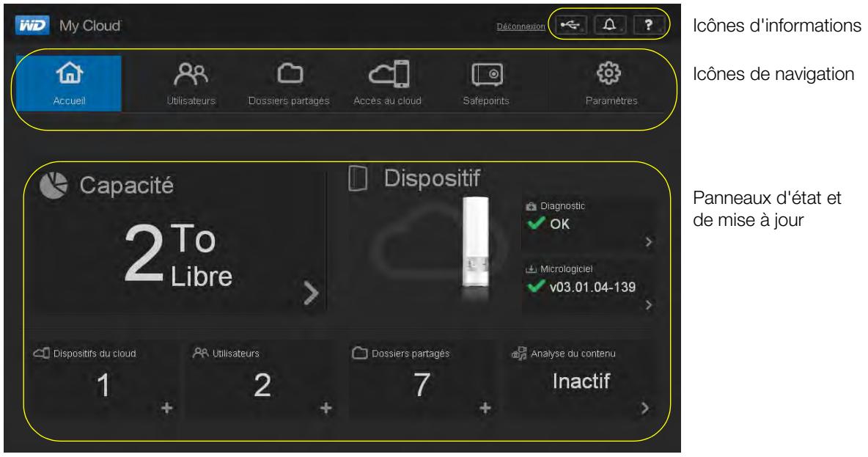Viewport: 868px width, 457px height.
Task: Expand the Diagnostic details arrow
Action: [x=648, y=241]
